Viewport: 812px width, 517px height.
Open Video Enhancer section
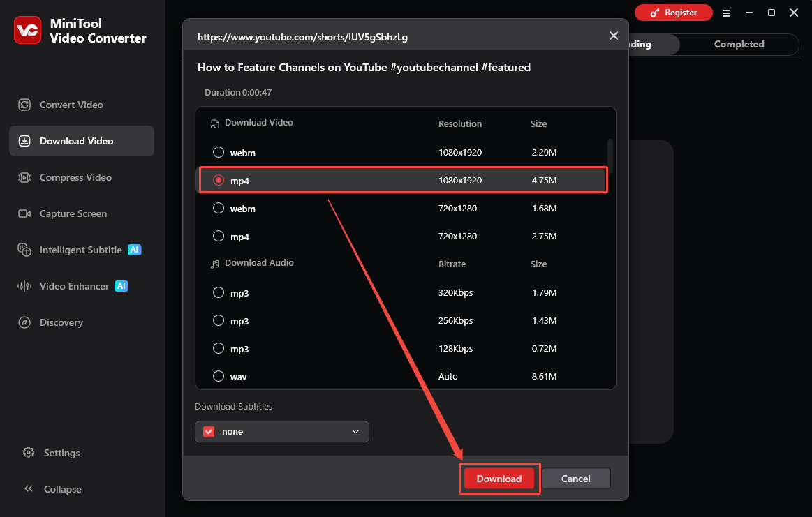(82, 286)
